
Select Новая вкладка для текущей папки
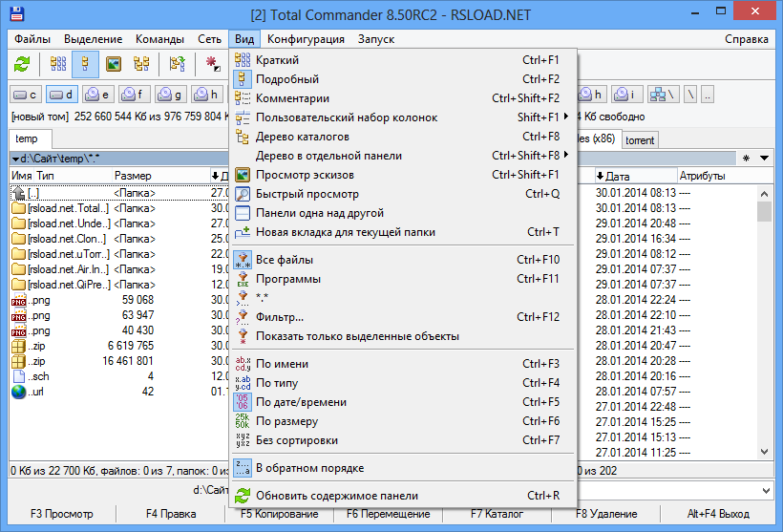point(403,232)
